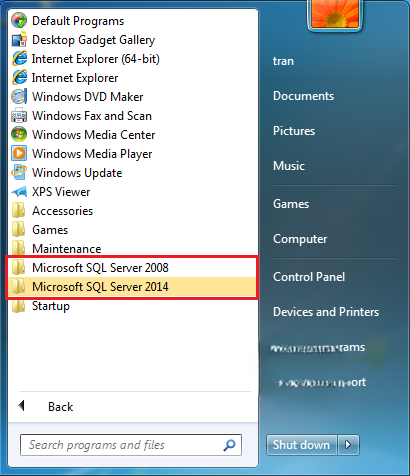
Task: Click the magnifier search icon
Action: coord(229,445)
